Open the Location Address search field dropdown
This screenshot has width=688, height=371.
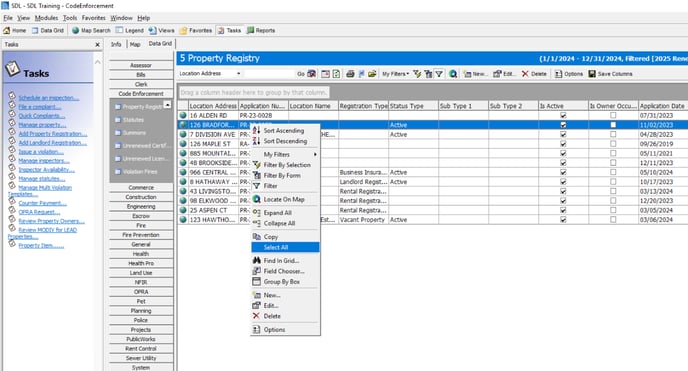[239, 74]
